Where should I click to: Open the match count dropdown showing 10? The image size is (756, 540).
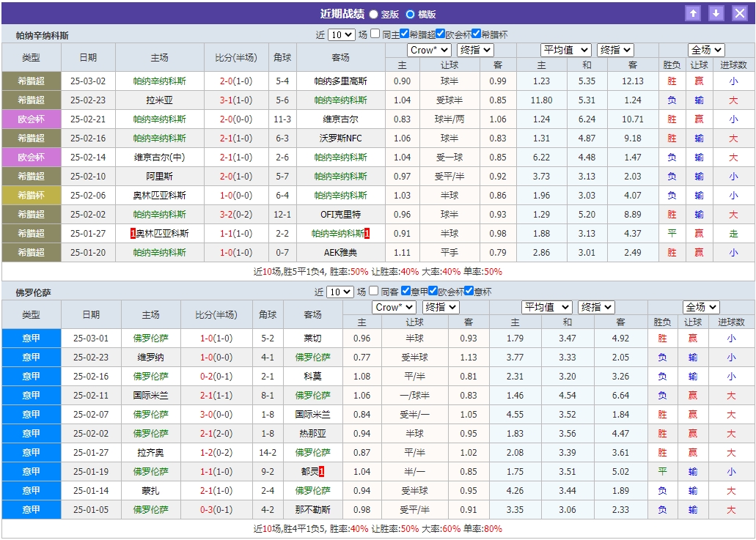pyautogui.click(x=342, y=33)
